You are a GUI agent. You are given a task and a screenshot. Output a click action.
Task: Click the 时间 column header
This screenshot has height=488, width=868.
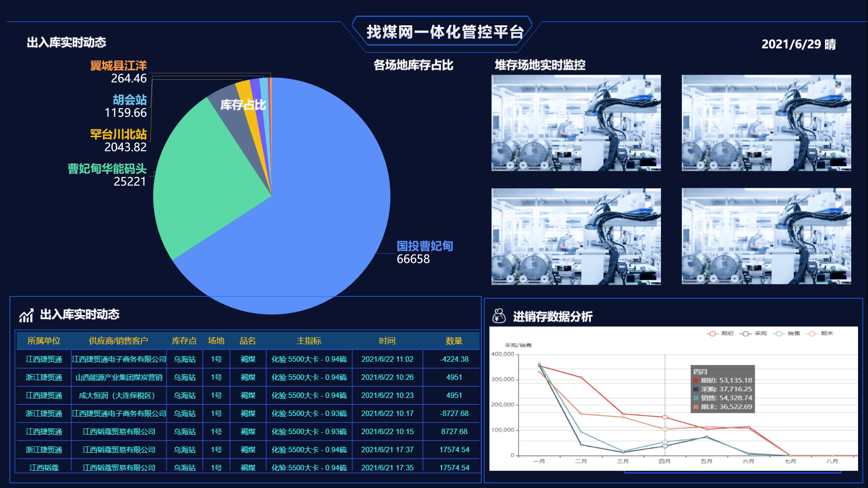(x=387, y=341)
